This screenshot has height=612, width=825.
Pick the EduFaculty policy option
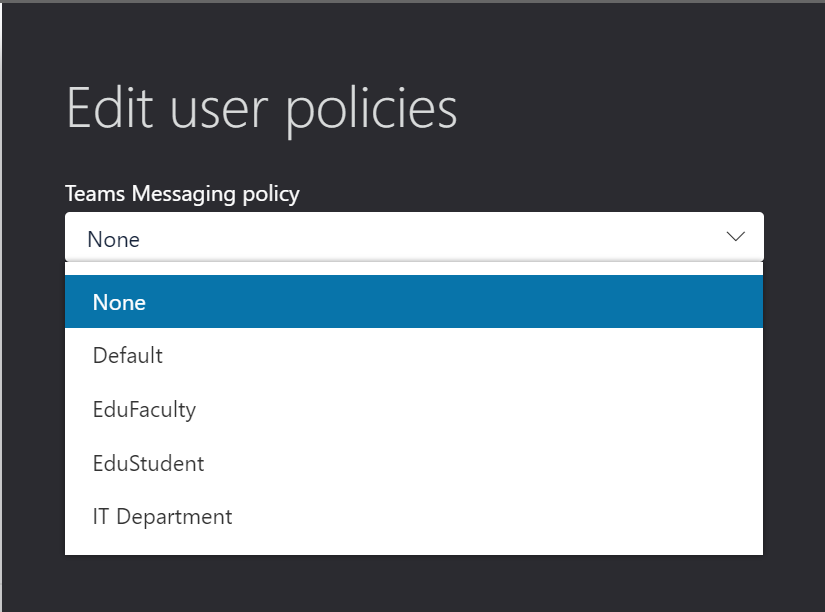[414, 409]
